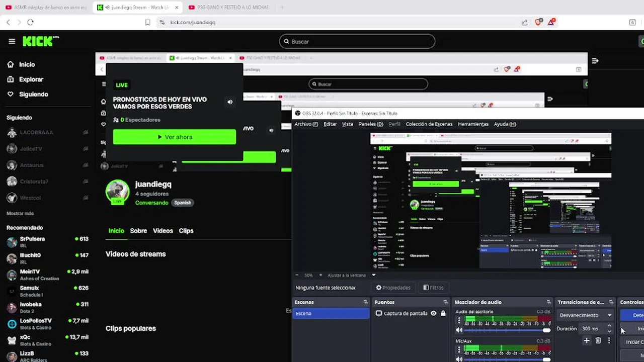Open the Archivo menu in OBS

tap(306, 124)
